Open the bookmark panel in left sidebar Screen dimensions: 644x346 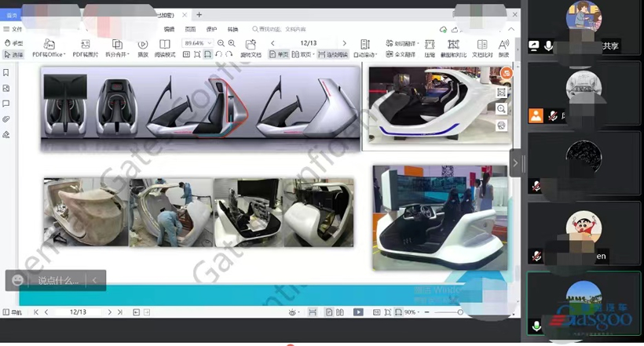6,73
